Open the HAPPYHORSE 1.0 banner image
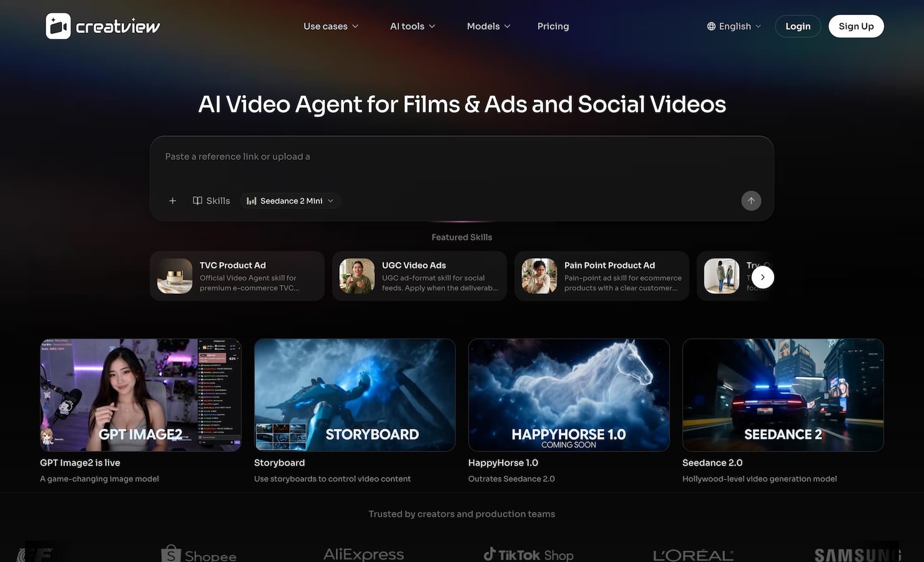Screen dimensions: 924x562 pyautogui.click(x=569, y=395)
